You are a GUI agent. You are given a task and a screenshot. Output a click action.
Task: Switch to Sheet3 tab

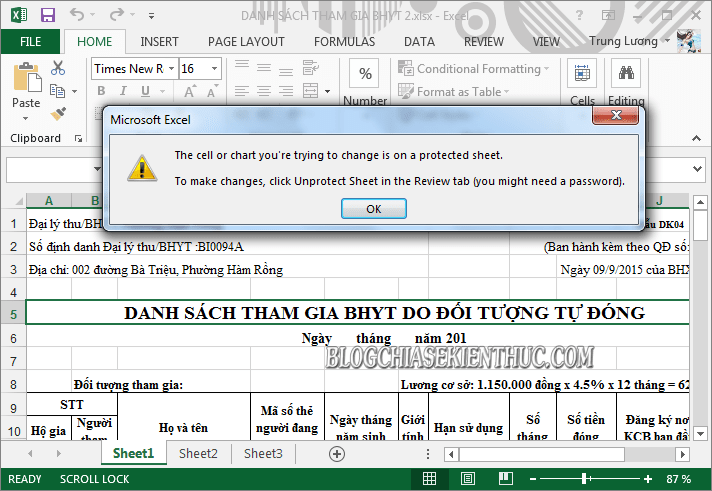click(263, 453)
